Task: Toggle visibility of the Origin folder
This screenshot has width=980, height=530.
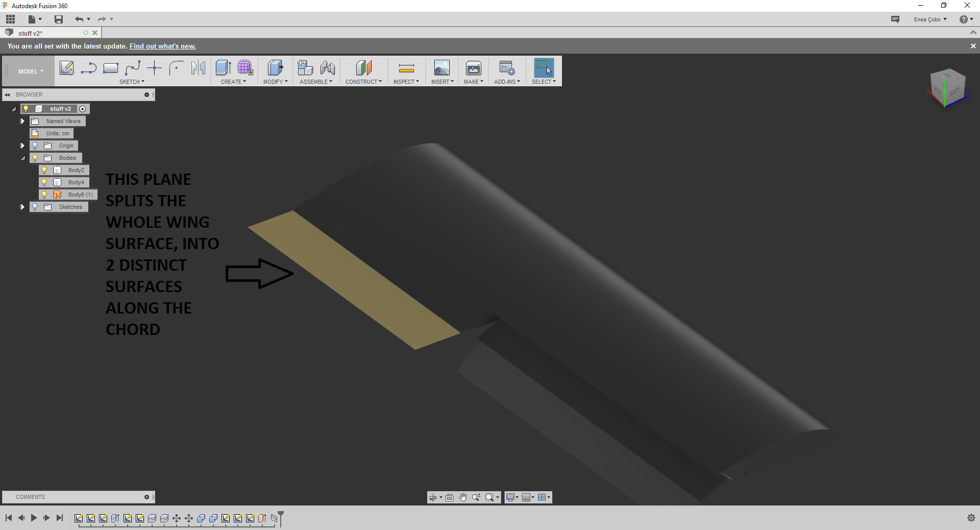Action: (35, 146)
